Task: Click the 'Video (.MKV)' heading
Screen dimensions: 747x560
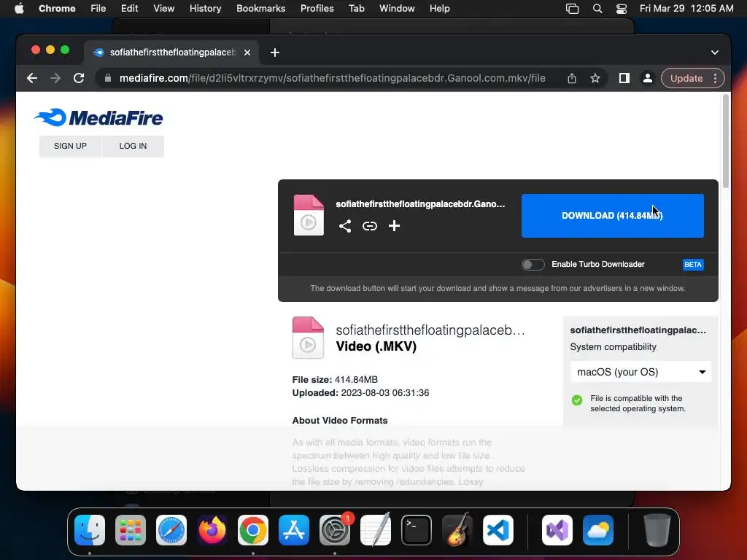Action: click(376, 346)
